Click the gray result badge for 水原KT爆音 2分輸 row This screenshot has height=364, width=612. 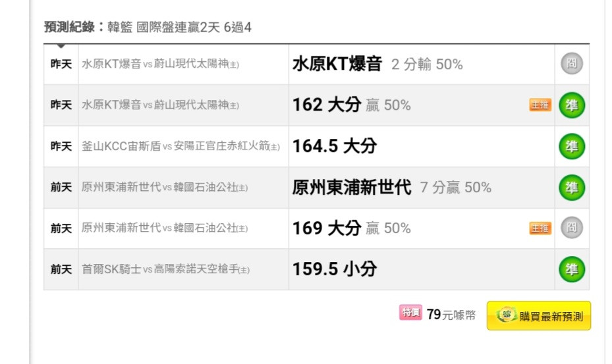tap(571, 64)
